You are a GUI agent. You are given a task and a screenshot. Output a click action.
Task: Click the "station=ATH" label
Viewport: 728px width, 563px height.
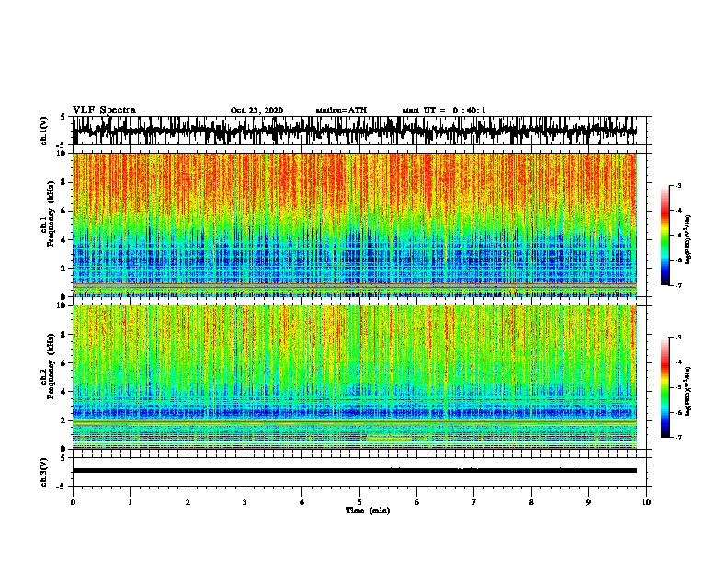(x=341, y=110)
